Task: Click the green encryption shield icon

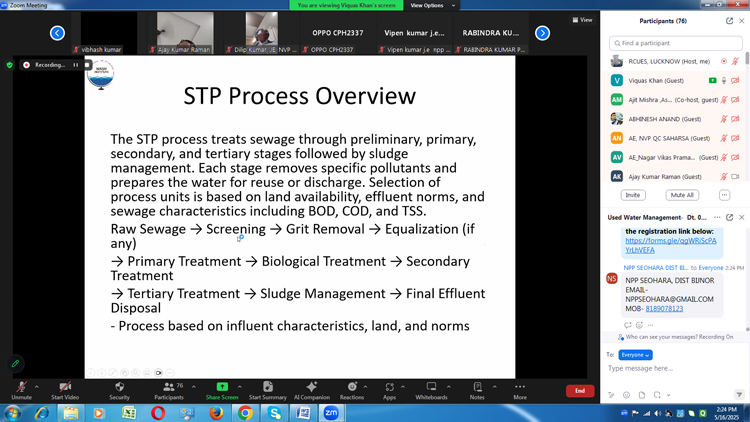Action: (x=10, y=65)
